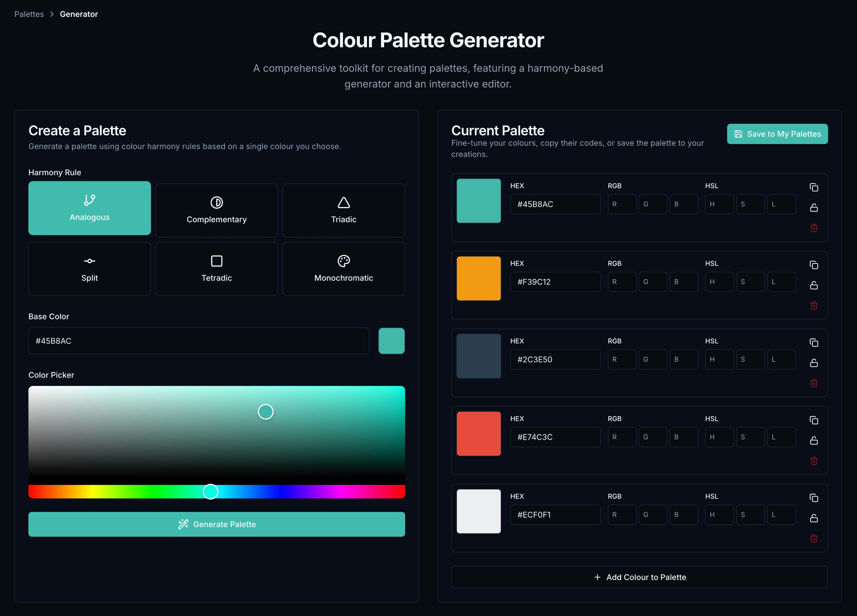857x616 pixels.
Task: Copy the #2C3E50 colour code
Action: (814, 343)
